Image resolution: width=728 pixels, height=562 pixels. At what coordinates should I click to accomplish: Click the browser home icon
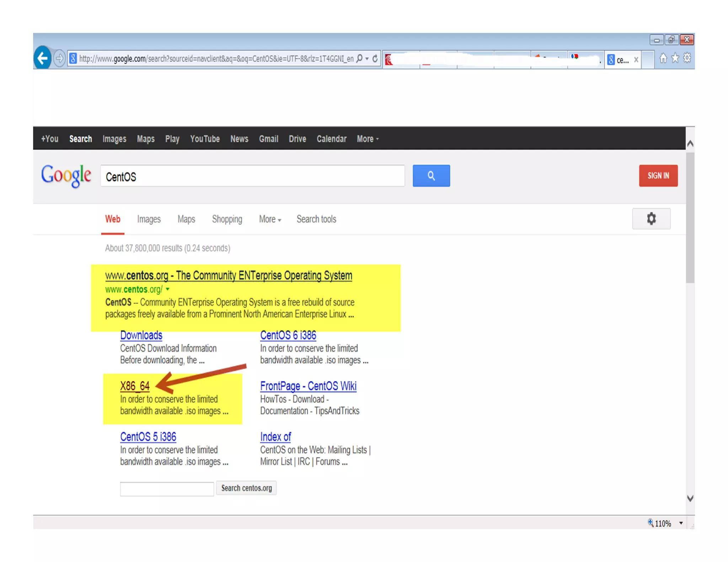[663, 58]
